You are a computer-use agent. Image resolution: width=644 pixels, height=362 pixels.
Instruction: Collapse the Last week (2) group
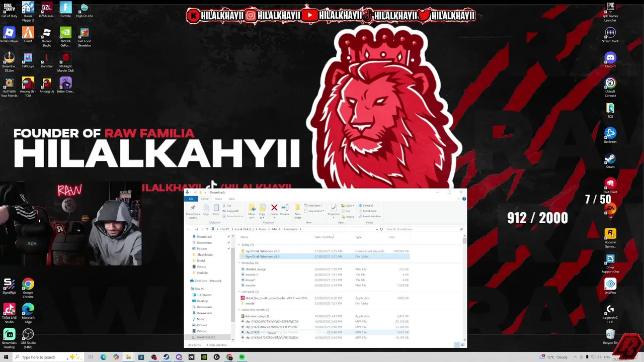tap(239, 292)
